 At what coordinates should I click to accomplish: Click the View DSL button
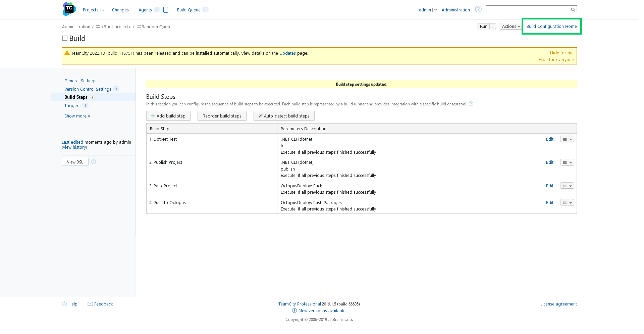(x=75, y=162)
